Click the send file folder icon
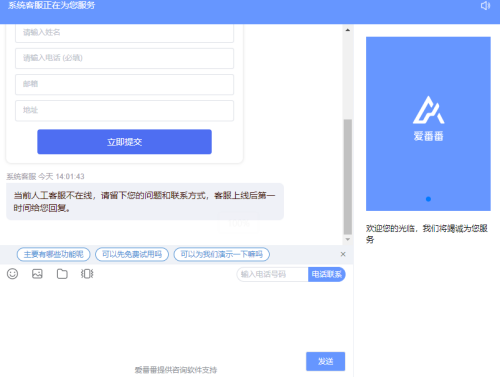This screenshot has width=500, height=377. (62, 274)
